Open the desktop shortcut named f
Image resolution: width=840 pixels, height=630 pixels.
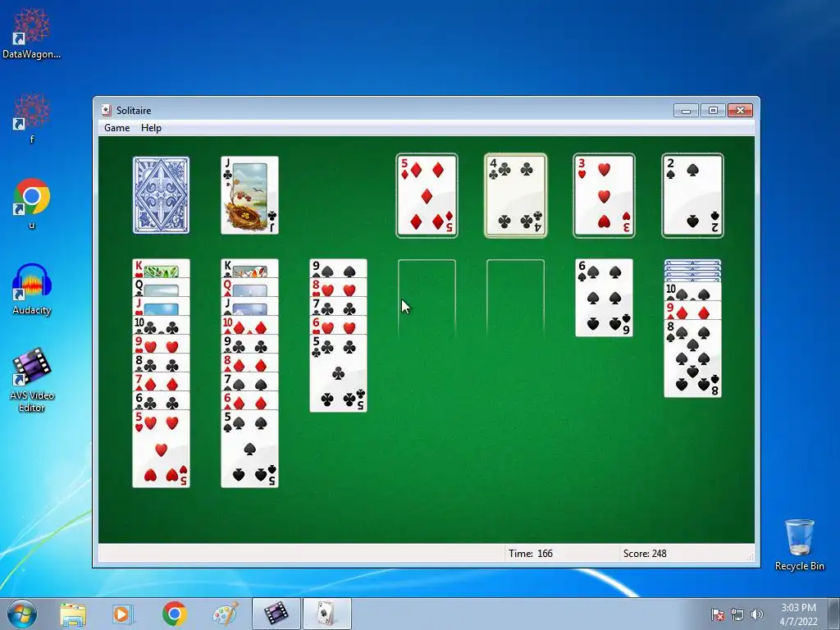[x=32, y=119]
